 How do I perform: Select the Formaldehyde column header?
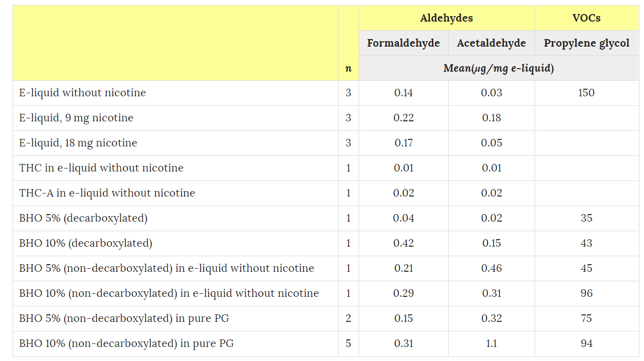[403, 43]
